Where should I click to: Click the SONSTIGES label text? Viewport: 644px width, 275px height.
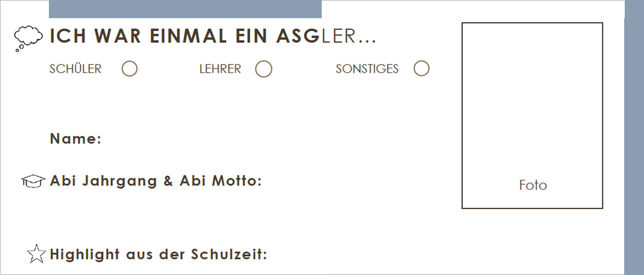click(367, 69)
